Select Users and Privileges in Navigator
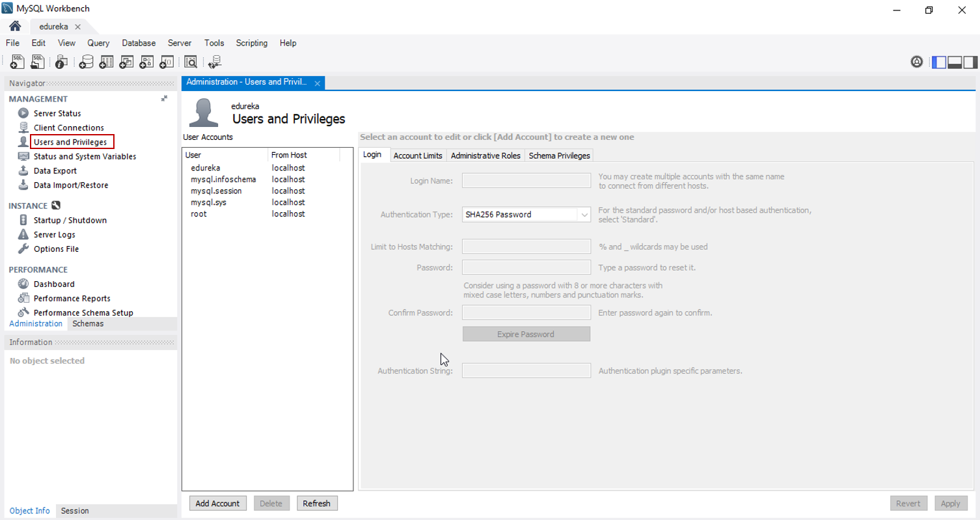980x520 pixels. coord(70,142)
